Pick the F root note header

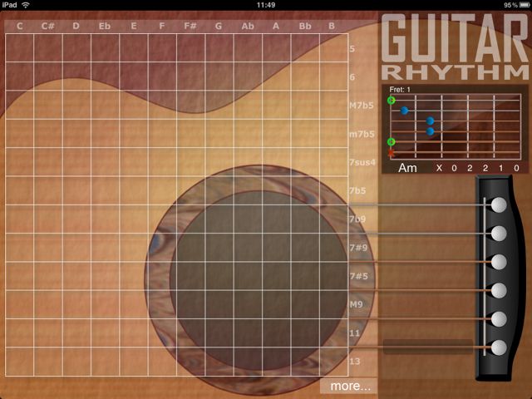[x=162, y=26]
